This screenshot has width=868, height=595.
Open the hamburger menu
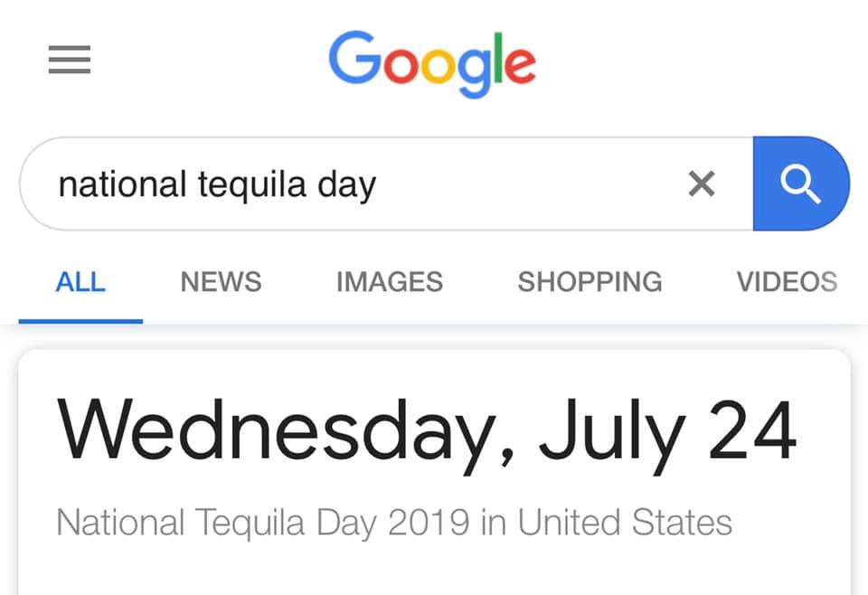click(70, 59)
